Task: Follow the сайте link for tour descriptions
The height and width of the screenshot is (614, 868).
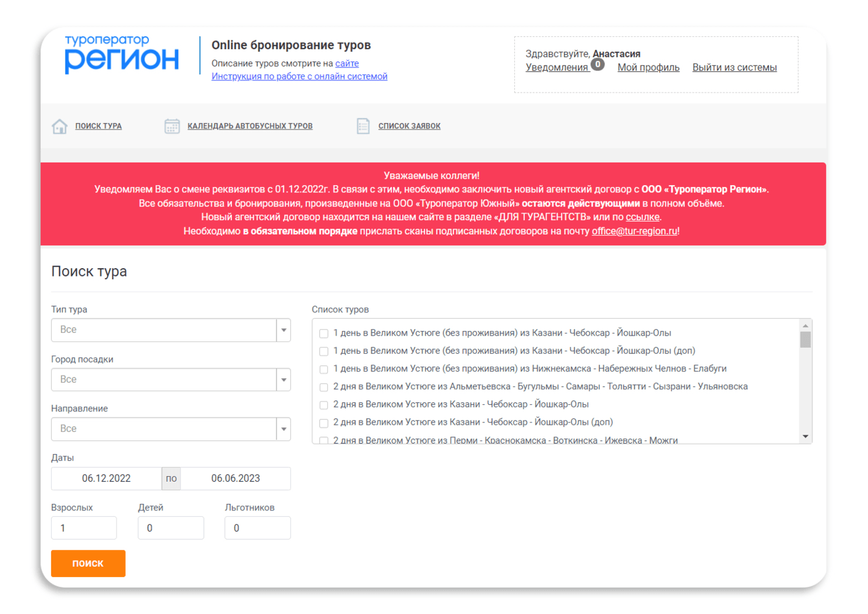Action: [x=347, y=63]
